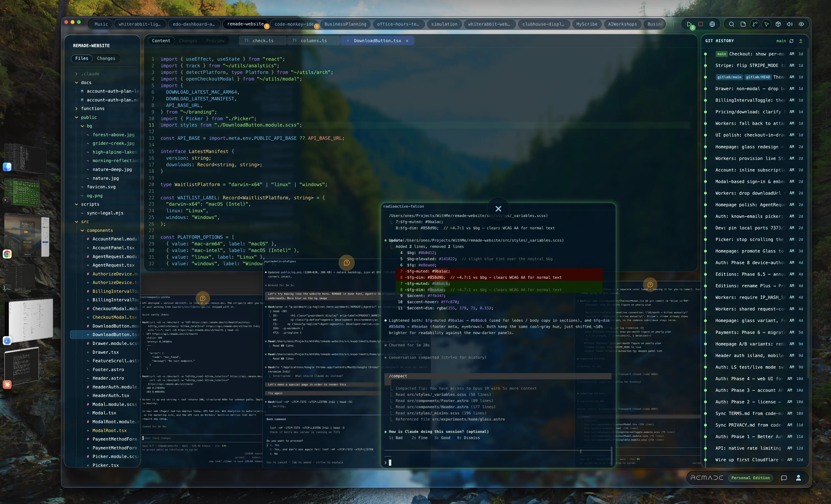Run the project with the green play icon
This screenshot has width=831, height=504.
click(689, 24)
